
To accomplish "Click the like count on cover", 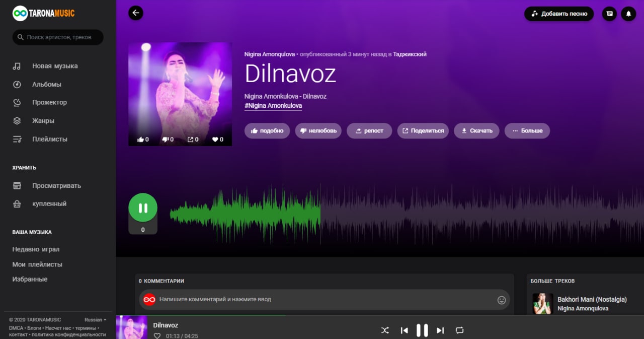I will [x=143, y=140].
